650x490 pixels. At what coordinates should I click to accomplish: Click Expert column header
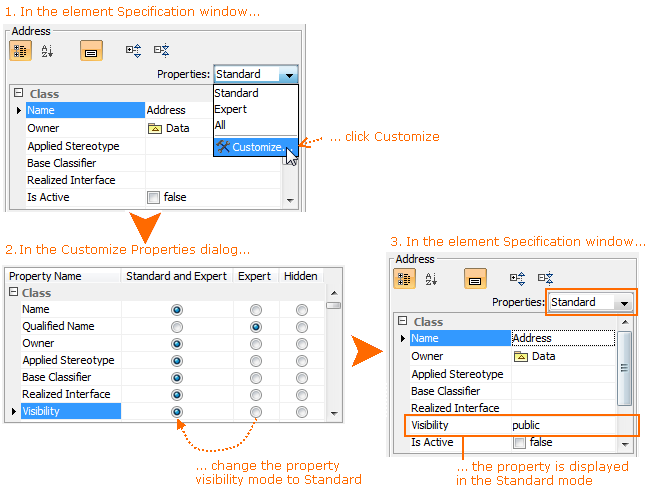[x=255, y=276]
